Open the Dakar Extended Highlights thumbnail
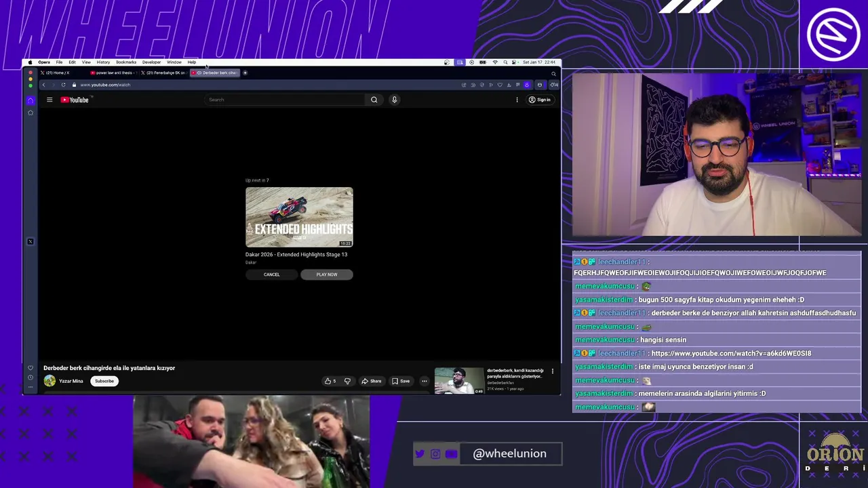 299,217
